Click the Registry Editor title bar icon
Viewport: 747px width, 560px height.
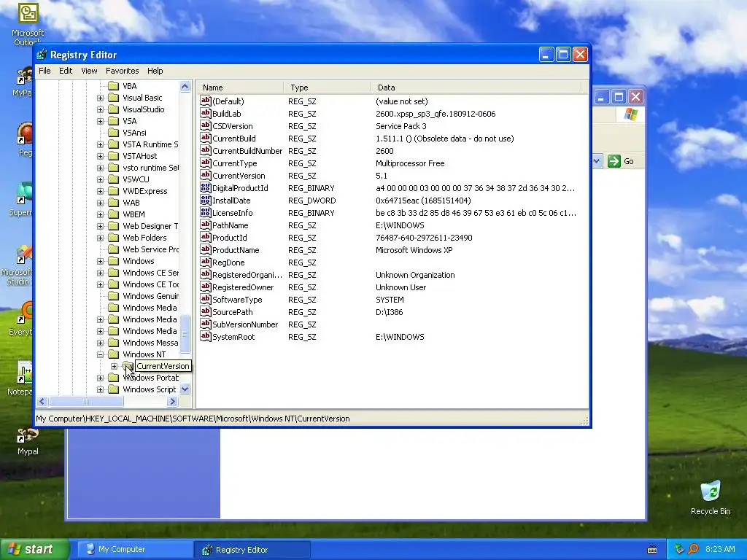[42, 55]
